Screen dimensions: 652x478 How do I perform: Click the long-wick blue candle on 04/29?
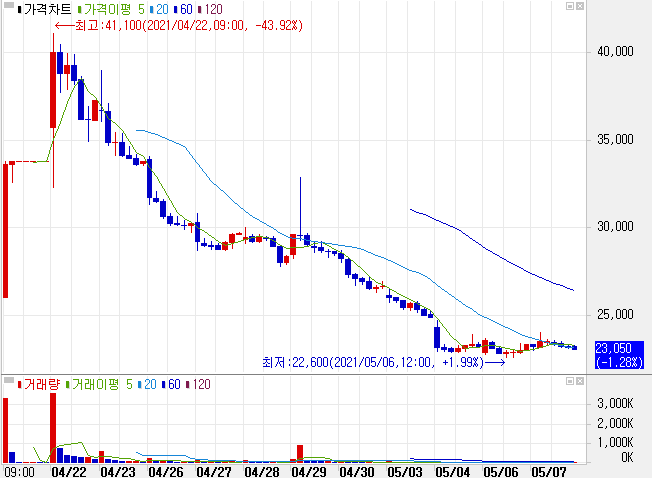[x=300, y=208]
